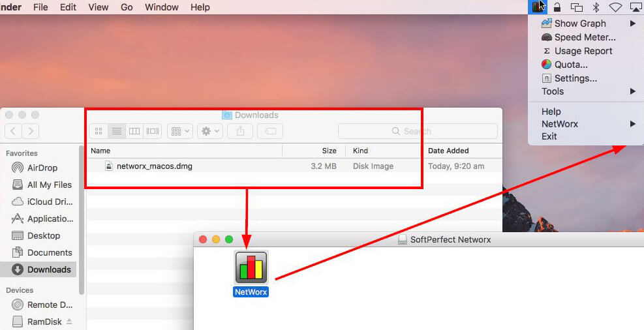Open the Wi-Fi menu bar icon

tap(615, 7)
